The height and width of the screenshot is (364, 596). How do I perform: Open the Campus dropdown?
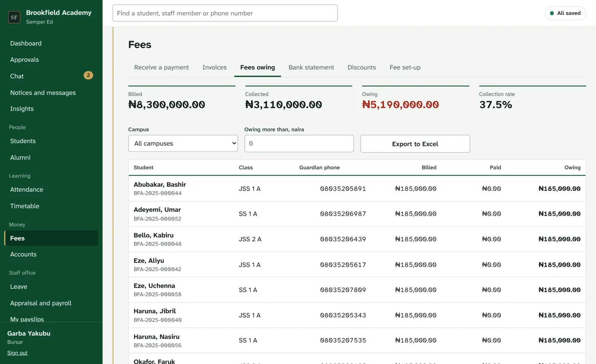[183, 143]
